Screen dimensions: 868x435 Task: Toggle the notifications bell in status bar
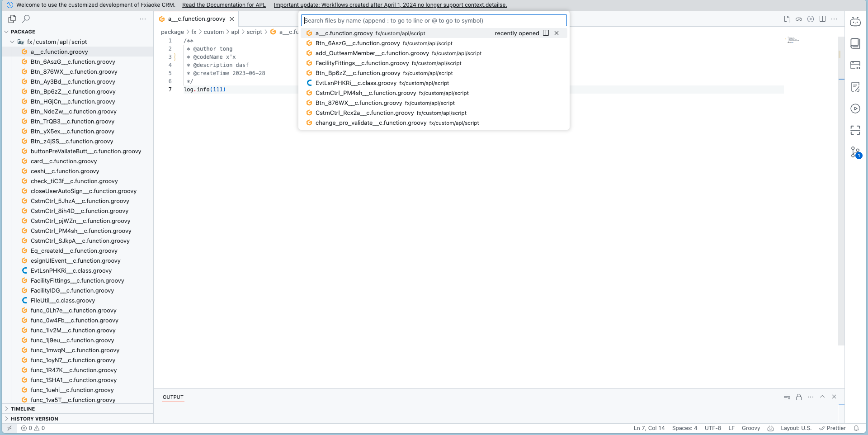tap(856, 428)
